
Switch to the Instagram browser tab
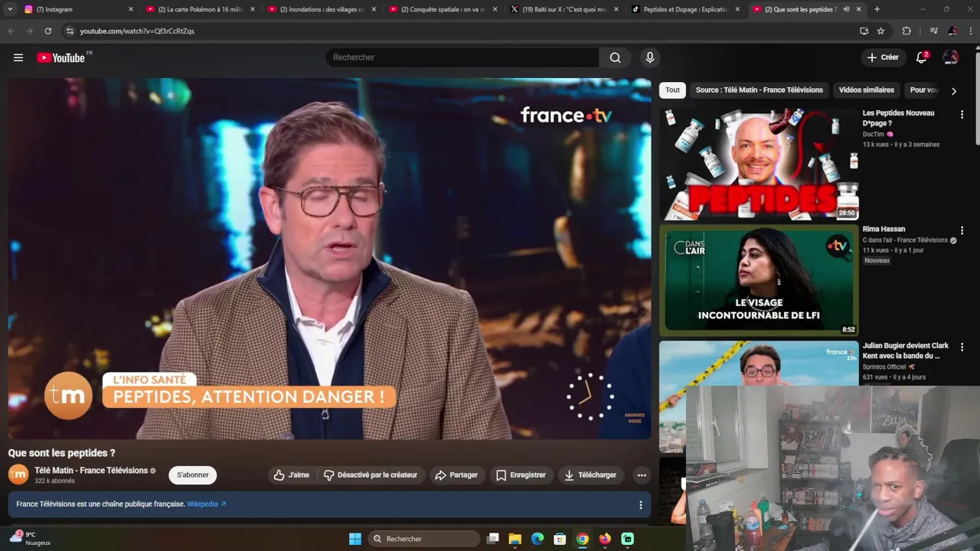(77, 9)
